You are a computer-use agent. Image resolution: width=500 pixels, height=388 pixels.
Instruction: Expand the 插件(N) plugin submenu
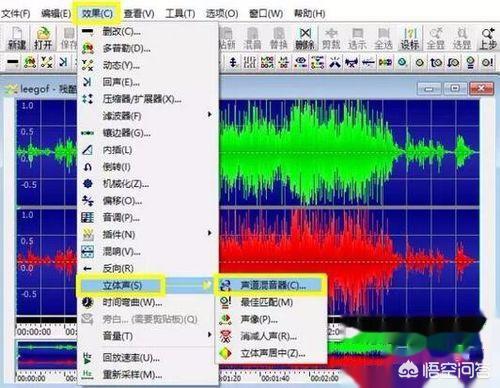point(147,234)
